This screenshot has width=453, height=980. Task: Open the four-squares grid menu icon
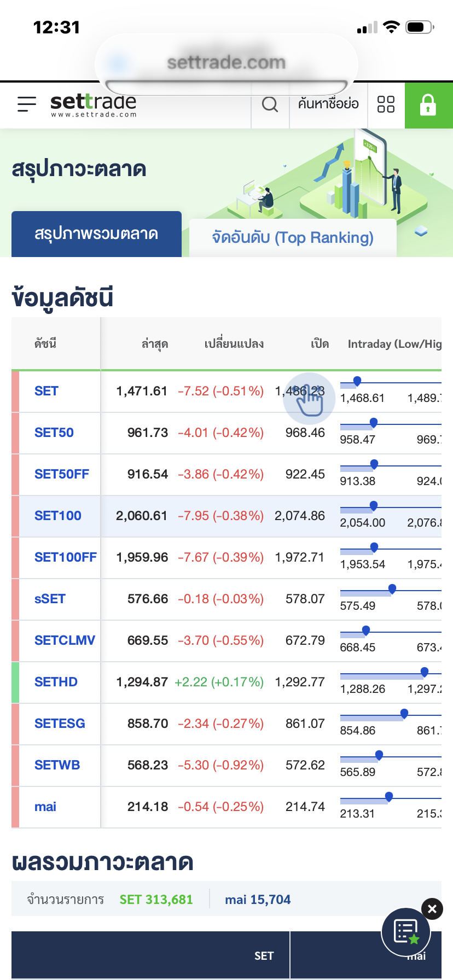point(386,104)
